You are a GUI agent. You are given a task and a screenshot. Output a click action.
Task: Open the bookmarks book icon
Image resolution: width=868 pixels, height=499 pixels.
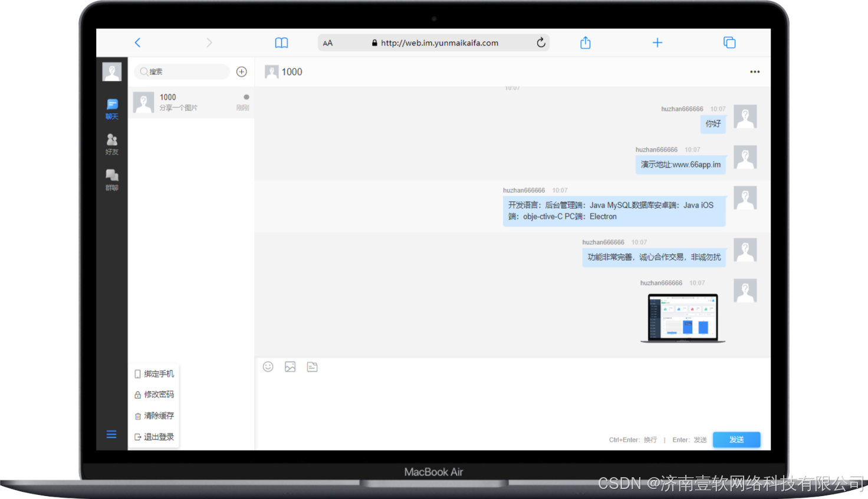pos(282,42)
